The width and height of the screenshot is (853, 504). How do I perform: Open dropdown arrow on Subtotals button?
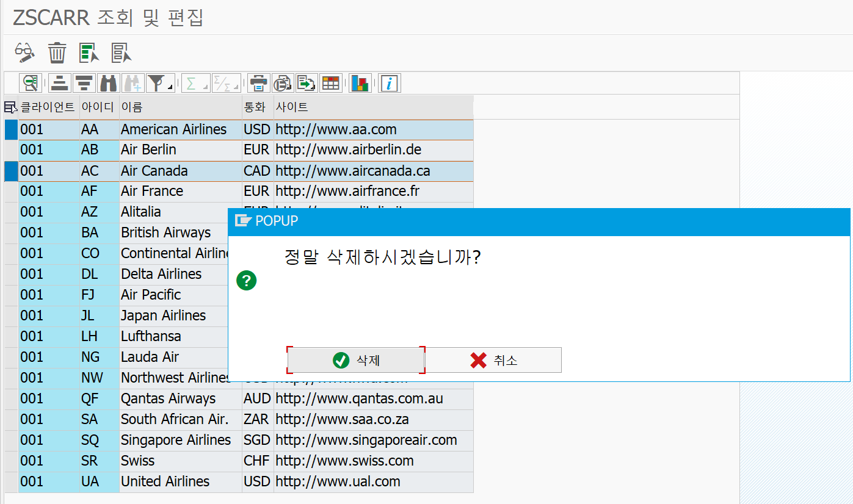[x=236, y=88]
